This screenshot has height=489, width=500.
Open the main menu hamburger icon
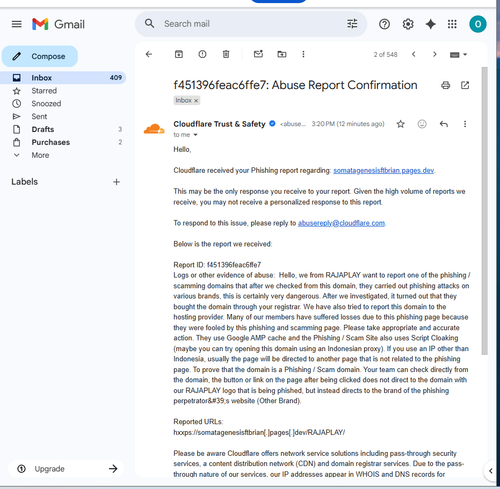[17, 24]
